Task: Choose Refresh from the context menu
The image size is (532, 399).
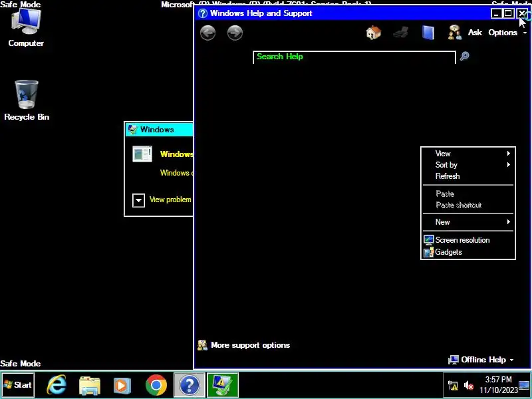Action: pyautogui.click(x=468, y=176)
